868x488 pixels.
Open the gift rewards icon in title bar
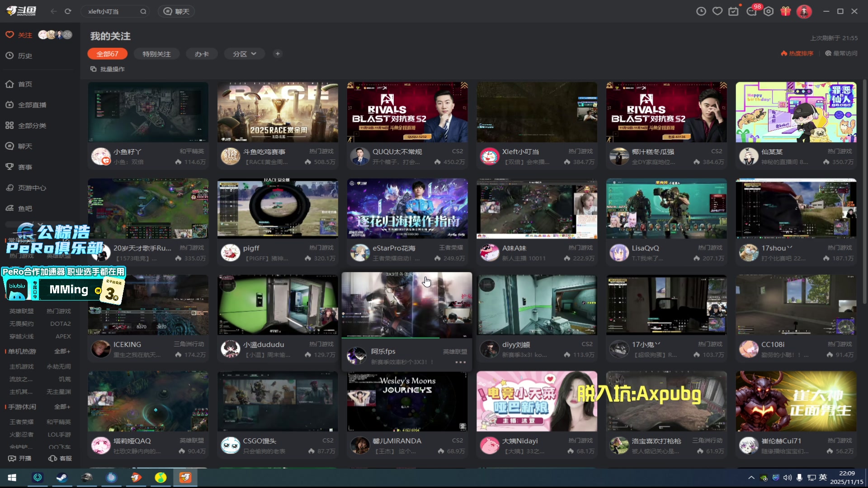pyautogui.click(x=785, y=11)
